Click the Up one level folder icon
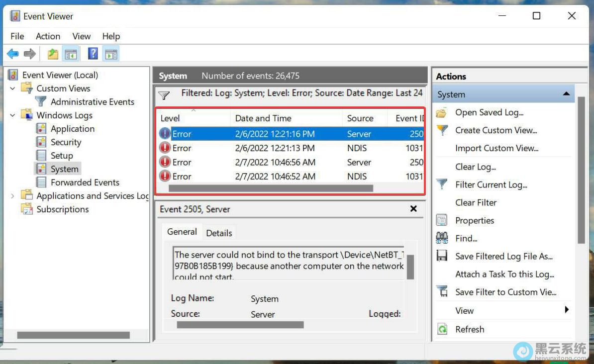Image resolution: width=594 pixels, height=364 pixels. (53, 54)
